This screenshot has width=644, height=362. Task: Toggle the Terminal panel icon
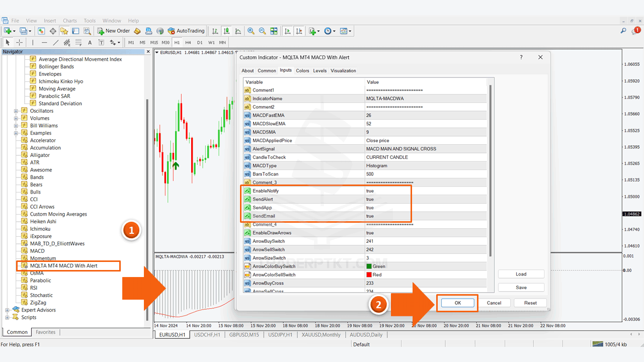tap(75, 31)
